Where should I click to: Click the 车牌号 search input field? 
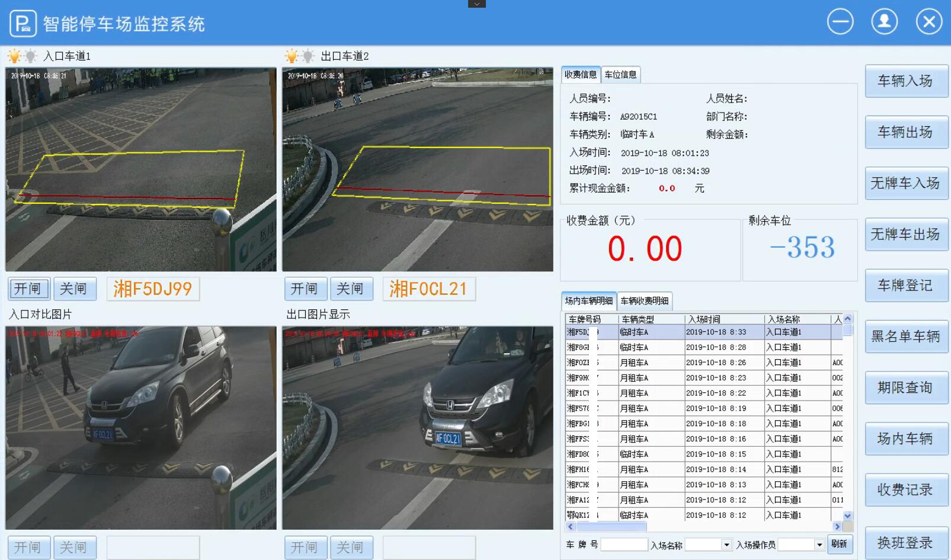(624, 545)
